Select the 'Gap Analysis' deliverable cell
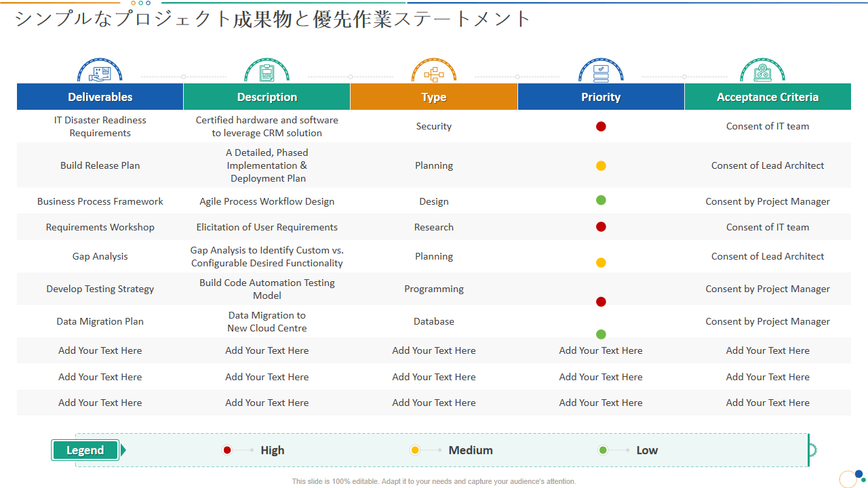This screenshot has height=488, width=868. click(x=100, y=256)
